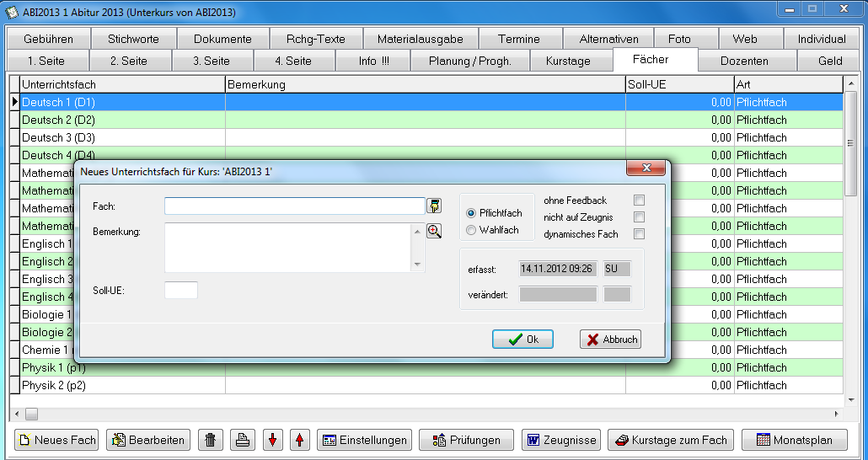Screen dimensions: 868x460
Task: Move subject down with red down arrow
Action: (272, 440)
